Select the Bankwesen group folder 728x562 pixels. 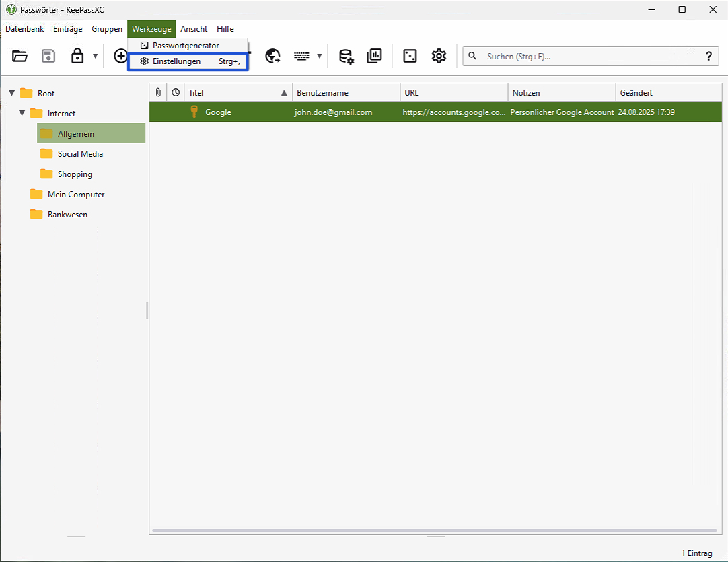(x=67, y=215)
